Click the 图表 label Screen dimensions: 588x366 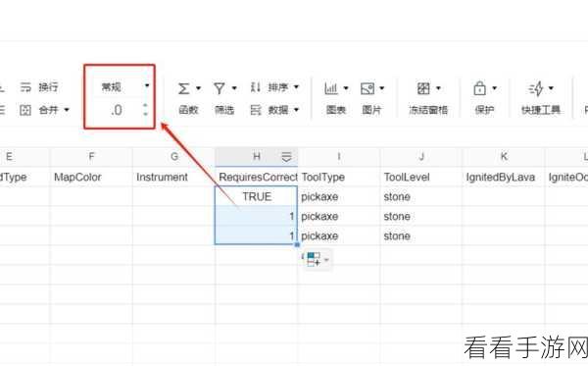click(335, 110)
